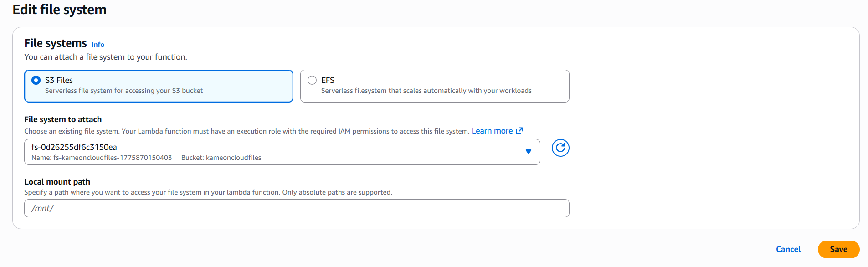Click into the Local mount path field
Image resolution: width=868 pixels, height=267 pixels.
click(x=296, y=208)
